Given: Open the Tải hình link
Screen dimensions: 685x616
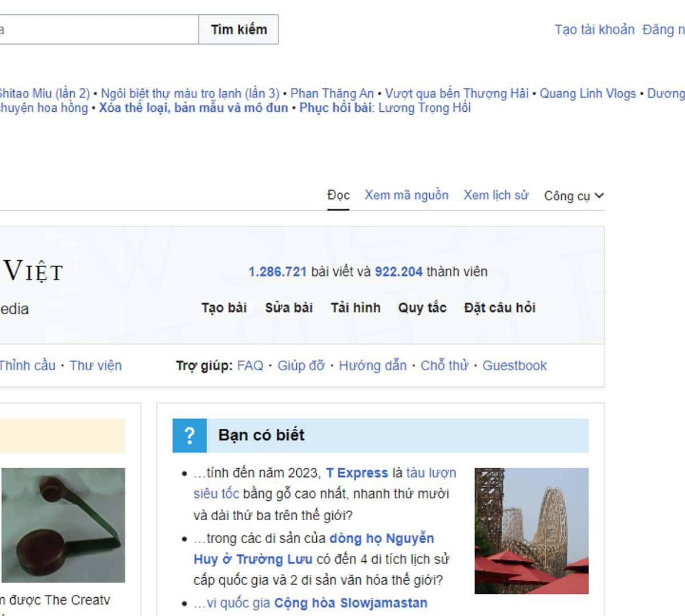Looking at the screenshot, I should pyautogui.click(x=356, y=308).
